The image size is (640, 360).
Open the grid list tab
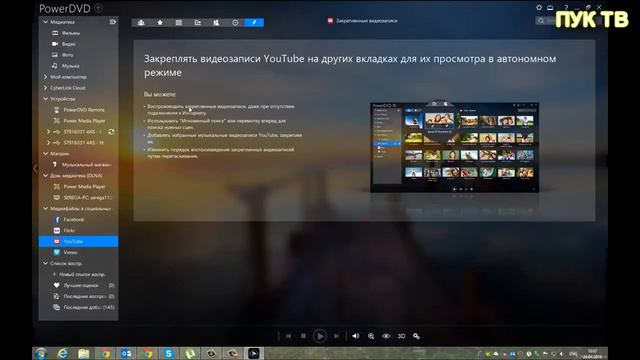[x=179, y=22]
